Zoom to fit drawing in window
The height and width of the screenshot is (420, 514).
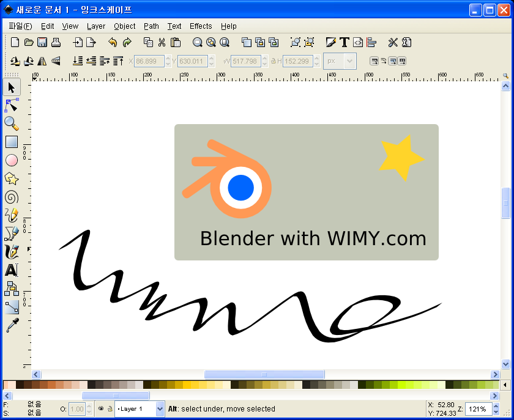210,42
